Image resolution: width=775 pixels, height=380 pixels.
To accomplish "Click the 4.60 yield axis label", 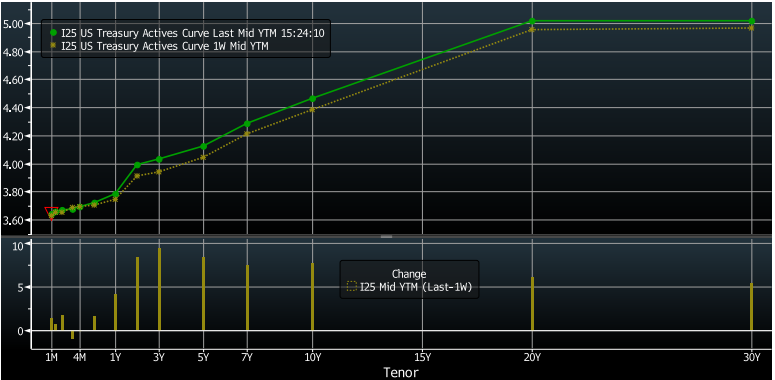I will 12,80.
